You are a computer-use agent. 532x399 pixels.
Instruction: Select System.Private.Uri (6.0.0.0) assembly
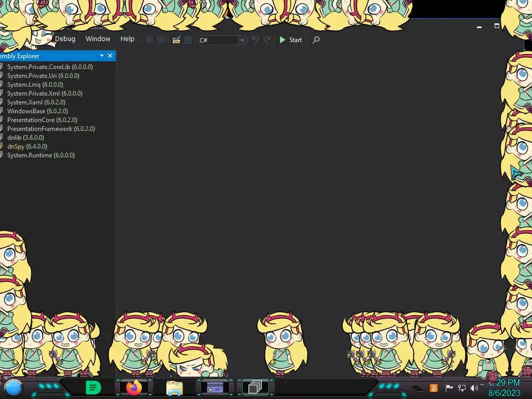(43, 76)
